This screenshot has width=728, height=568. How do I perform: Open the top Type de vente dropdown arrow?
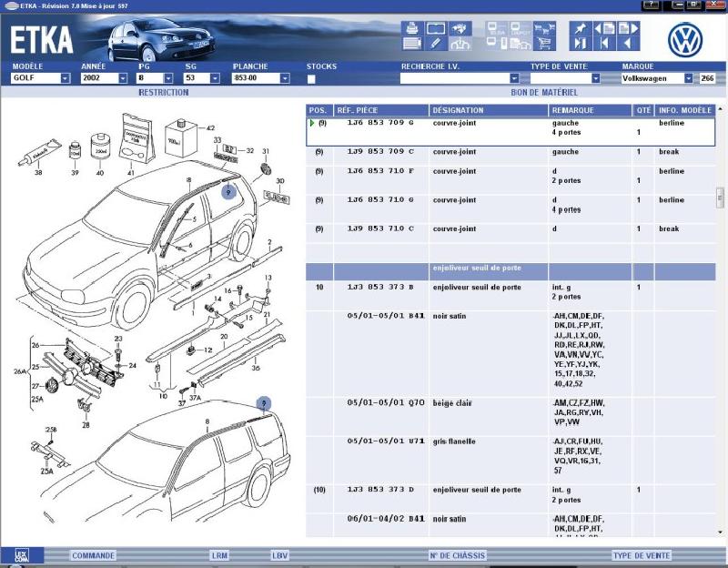point(596,78)
